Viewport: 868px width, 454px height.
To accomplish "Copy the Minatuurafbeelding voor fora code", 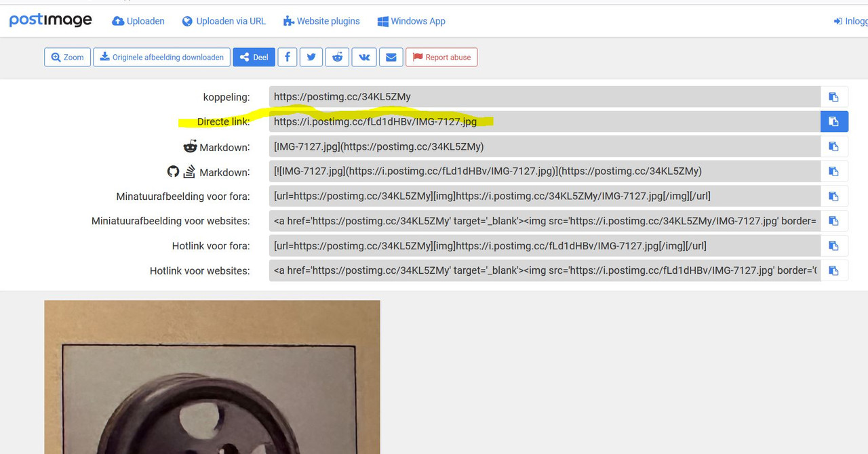I will click(834, 196).
